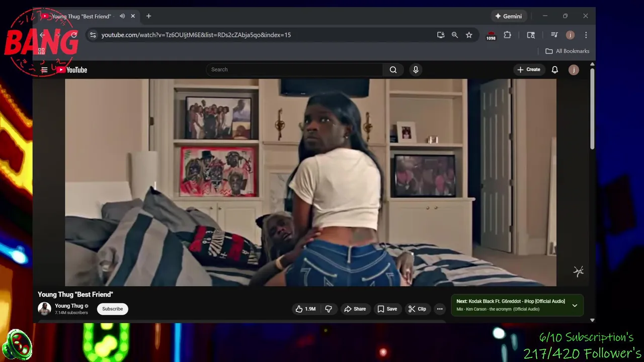Viewport: 644px width, 362px height.
Task: Open YouTube notifications bell
Action: coord(554,69)
